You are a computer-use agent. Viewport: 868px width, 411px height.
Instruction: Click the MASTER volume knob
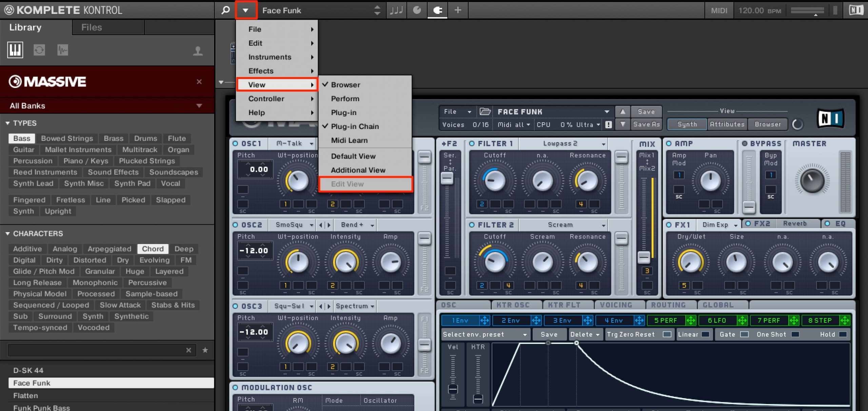click(812, 181)
